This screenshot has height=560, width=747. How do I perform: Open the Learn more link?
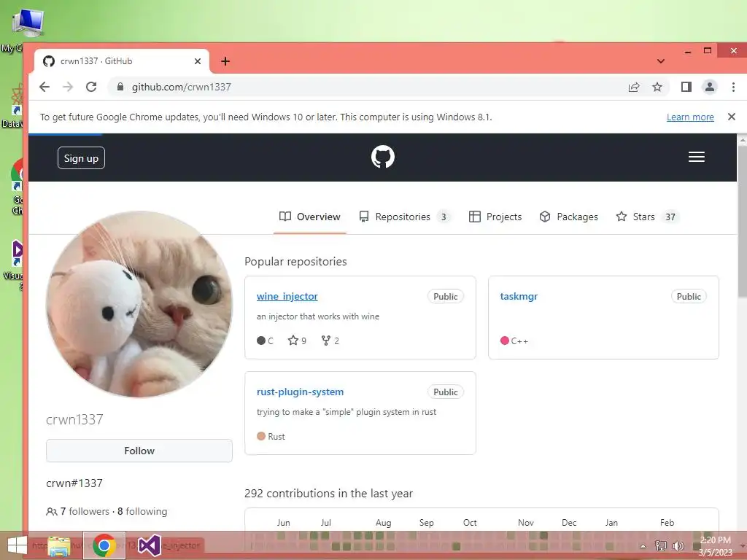690,117
